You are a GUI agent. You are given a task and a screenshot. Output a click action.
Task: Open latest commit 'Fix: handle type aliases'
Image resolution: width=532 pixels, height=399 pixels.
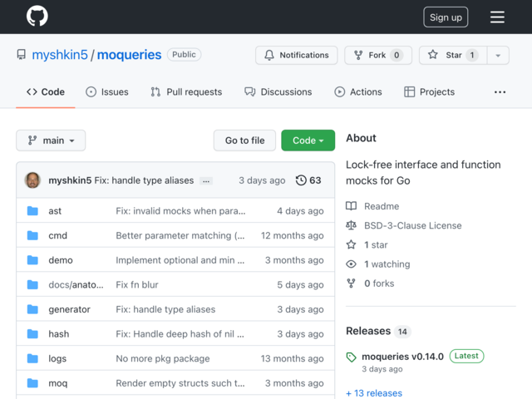pos(144,180)
